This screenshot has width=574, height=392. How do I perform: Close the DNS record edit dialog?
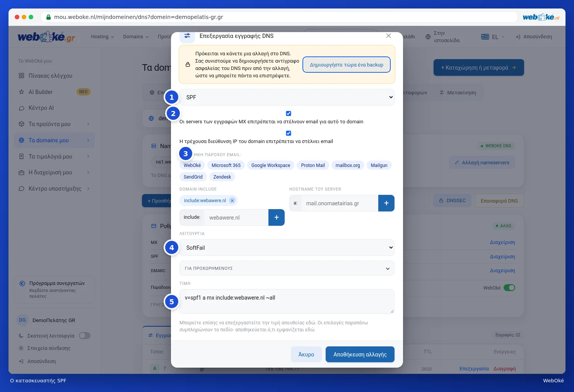tap(389, 36)
